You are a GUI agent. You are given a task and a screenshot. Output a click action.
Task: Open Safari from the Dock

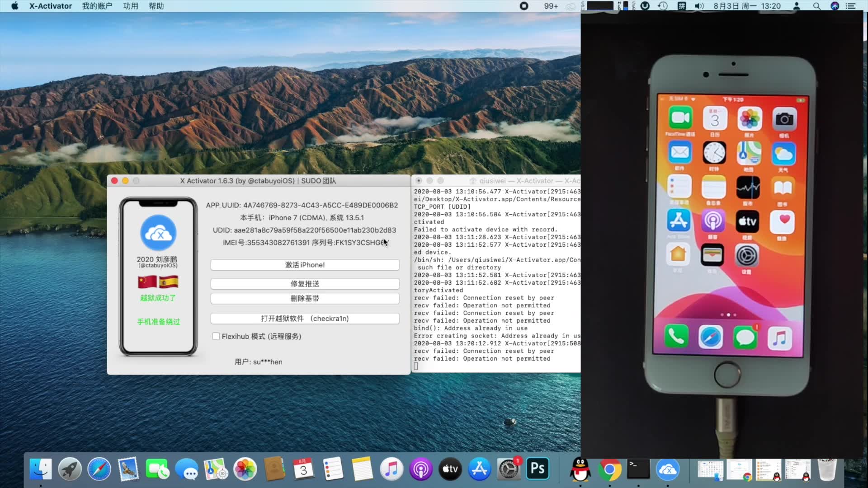[99, 469]
